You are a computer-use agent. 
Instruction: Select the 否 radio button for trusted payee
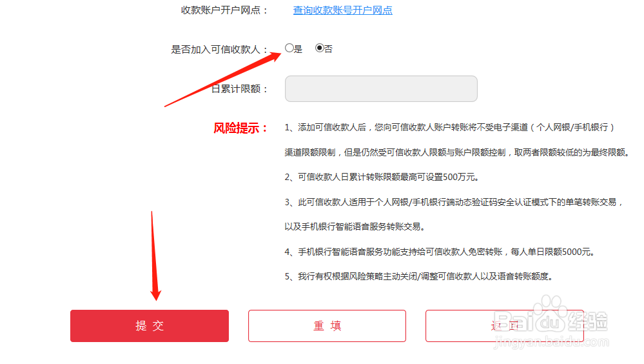320,48
